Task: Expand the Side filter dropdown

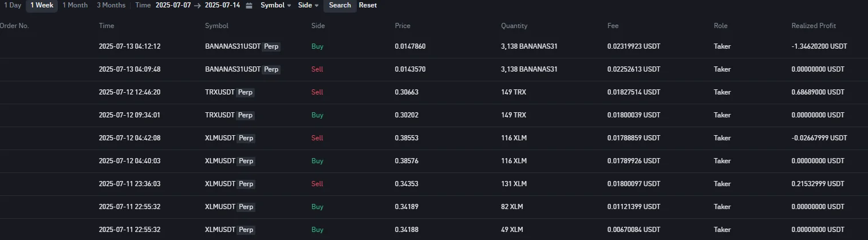Action: (x=308, y=5)
